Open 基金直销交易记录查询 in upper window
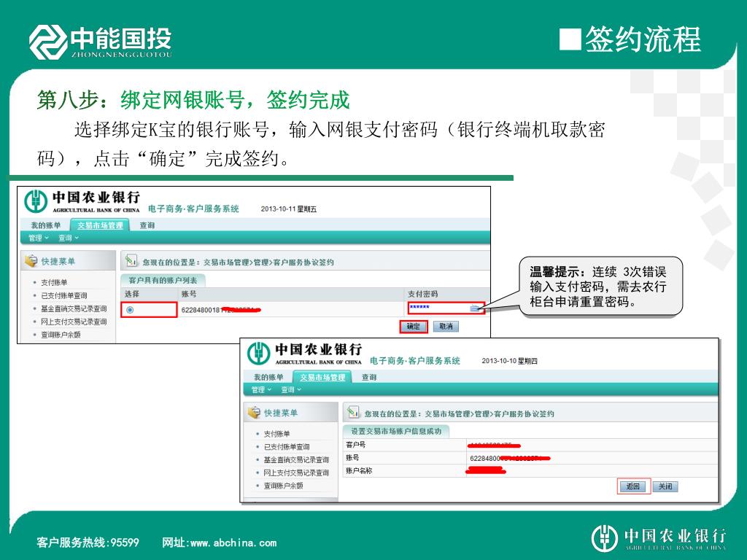The width and height of the screenshot is (747, 560). [74, 308]
